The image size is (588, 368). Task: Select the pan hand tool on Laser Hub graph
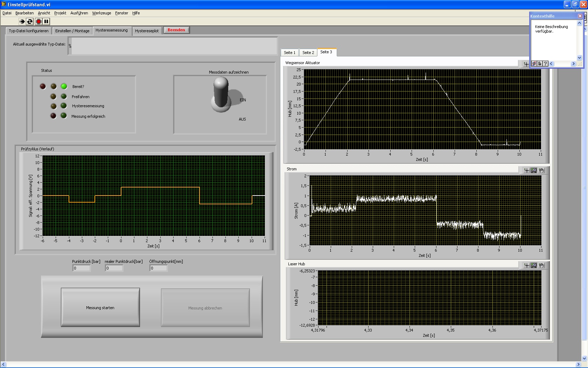541,265
